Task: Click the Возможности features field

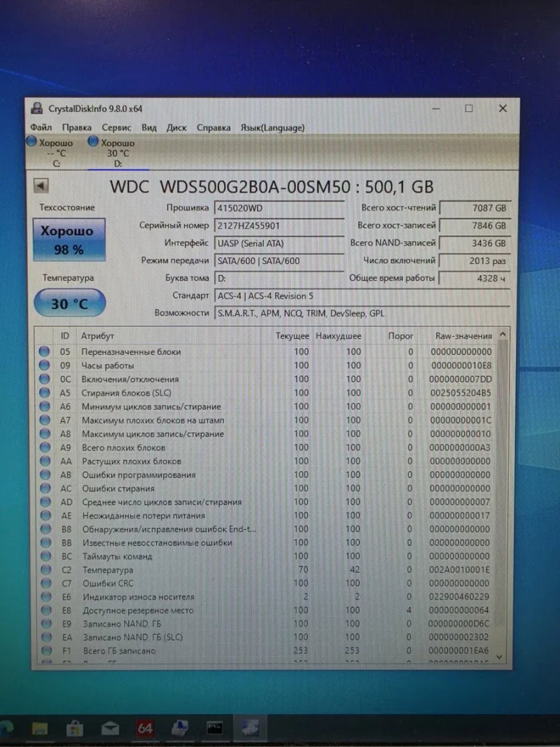Action: click(362, 314)
